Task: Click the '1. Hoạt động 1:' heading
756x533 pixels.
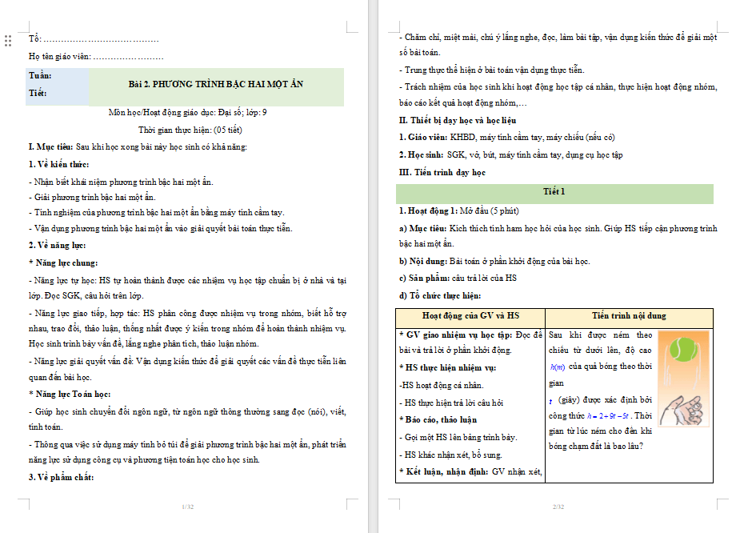Action: (428, 210)
